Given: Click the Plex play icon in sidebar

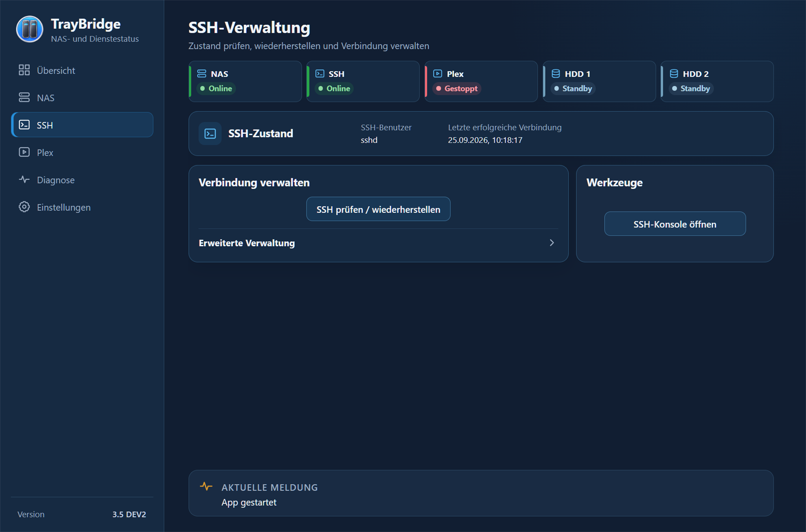Looking at the screenshot, I should [x=24, y=152].
